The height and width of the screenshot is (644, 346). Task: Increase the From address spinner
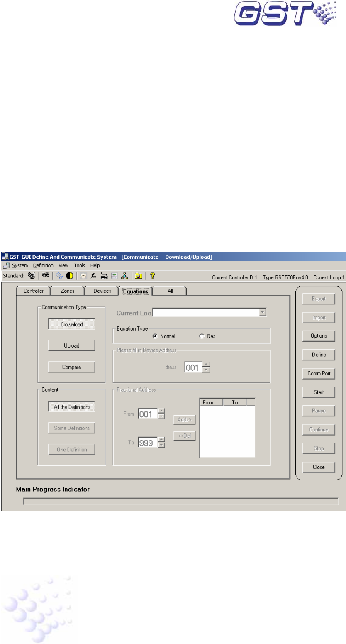(x=162, y=411)
